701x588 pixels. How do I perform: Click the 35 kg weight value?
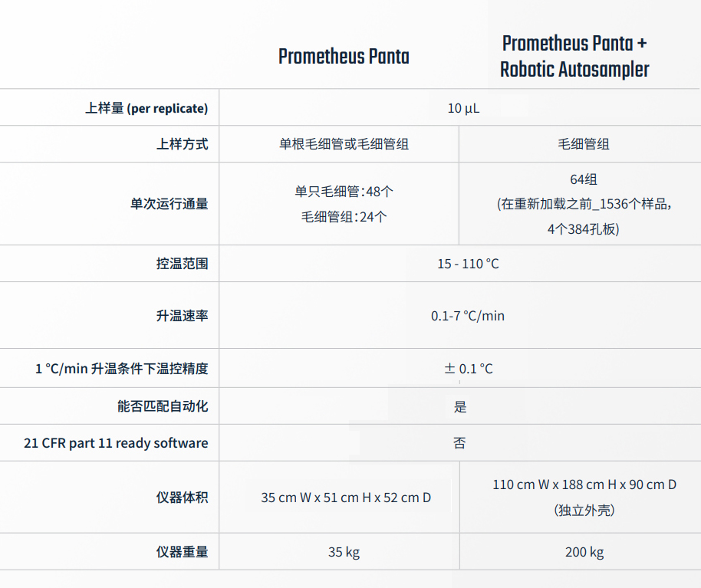[344, 552]
